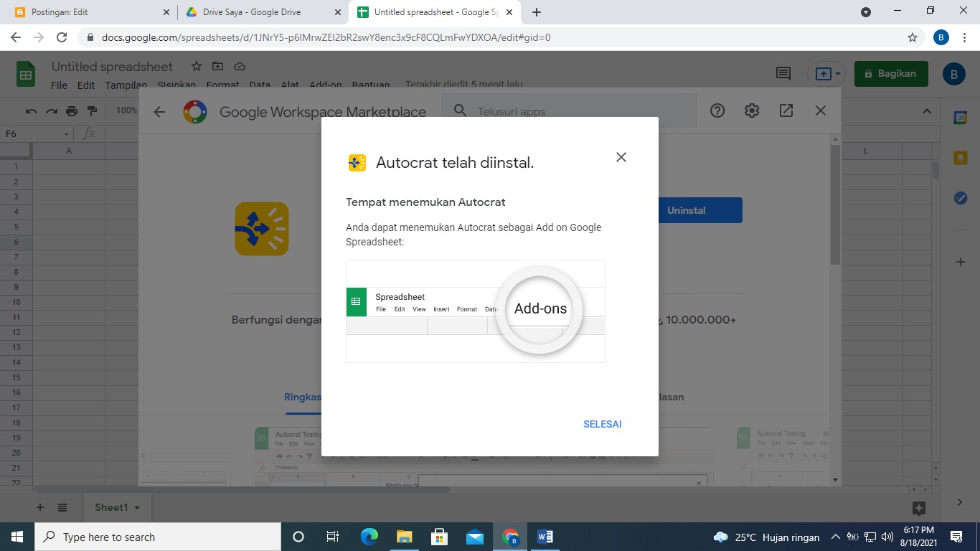Click the Marketplace help question mark icon
This screenshot has width=980, height=551.
pyautogui.click(x=717, y=110)
